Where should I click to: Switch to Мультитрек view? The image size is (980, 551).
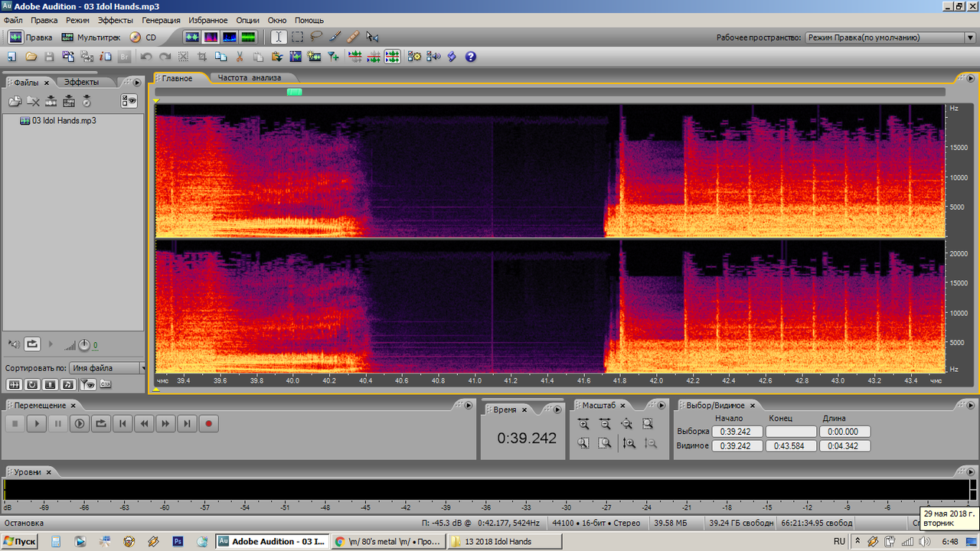point(91,37)
